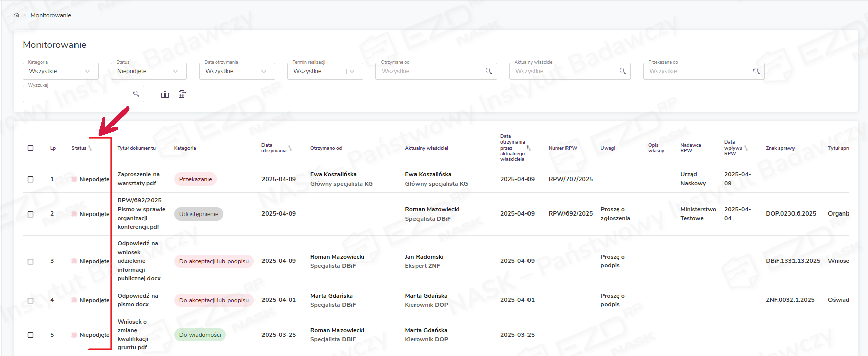Click search icon in Przekazane do filter
This screenshot has width=868, height=356.
click(756, 71)
